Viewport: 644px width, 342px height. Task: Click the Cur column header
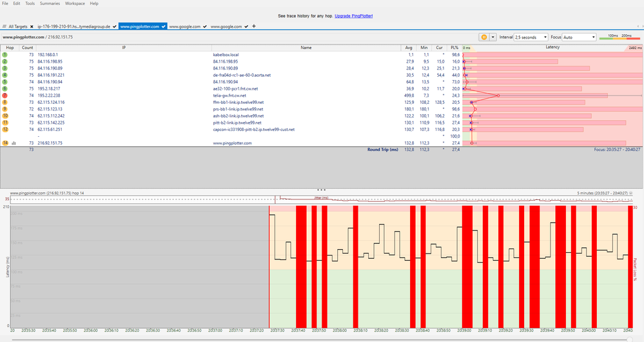coord(439,48)
